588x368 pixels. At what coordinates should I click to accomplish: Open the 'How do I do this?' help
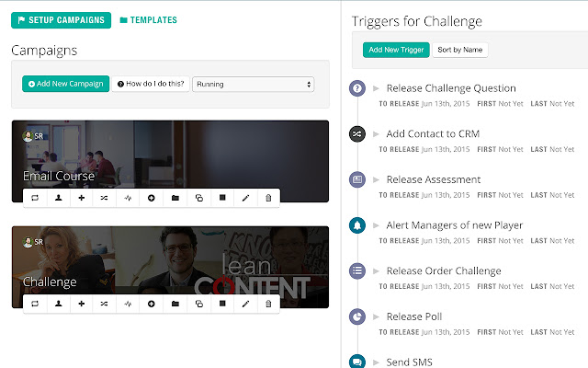[151, 84]
